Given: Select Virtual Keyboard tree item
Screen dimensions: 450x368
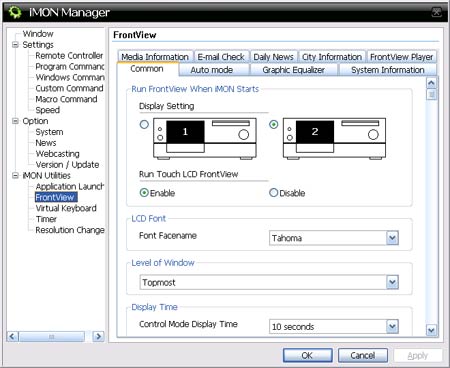Looking at the screenshot, I should point(66,208).
